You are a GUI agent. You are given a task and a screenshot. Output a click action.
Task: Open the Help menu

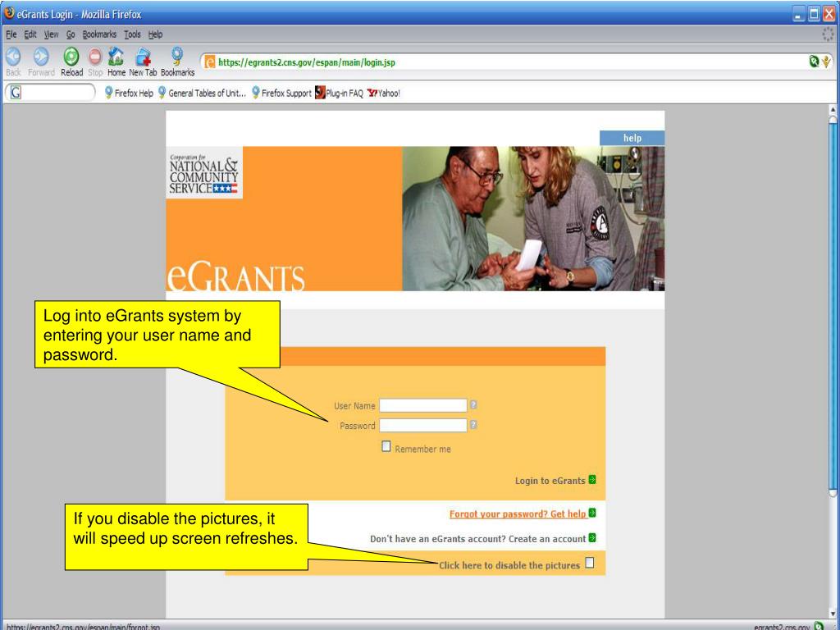click(155, 34)
